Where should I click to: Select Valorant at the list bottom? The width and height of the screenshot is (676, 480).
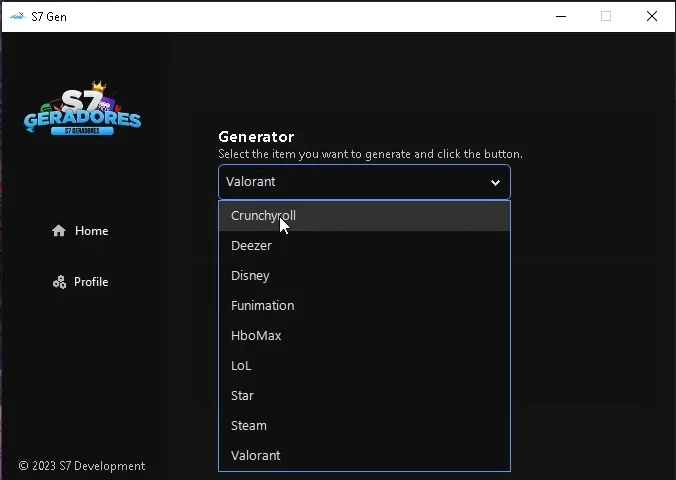click(364, 455)
